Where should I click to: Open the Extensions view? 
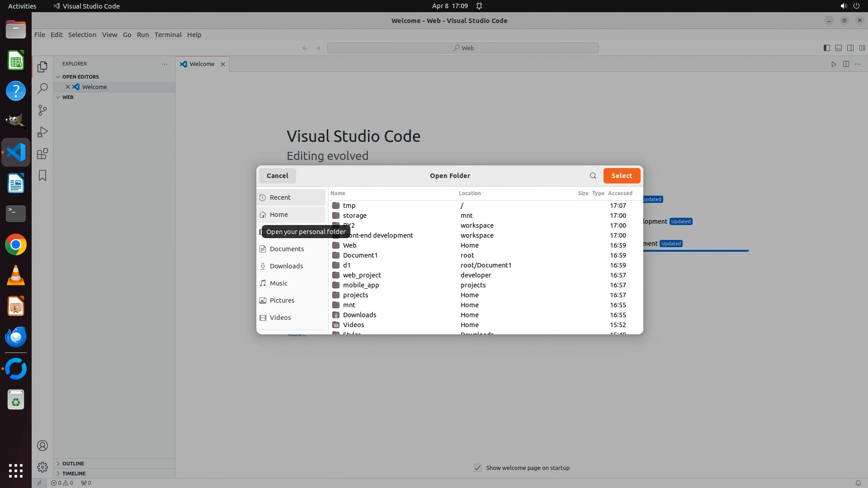pyautogui.click(x=42, y=154)
